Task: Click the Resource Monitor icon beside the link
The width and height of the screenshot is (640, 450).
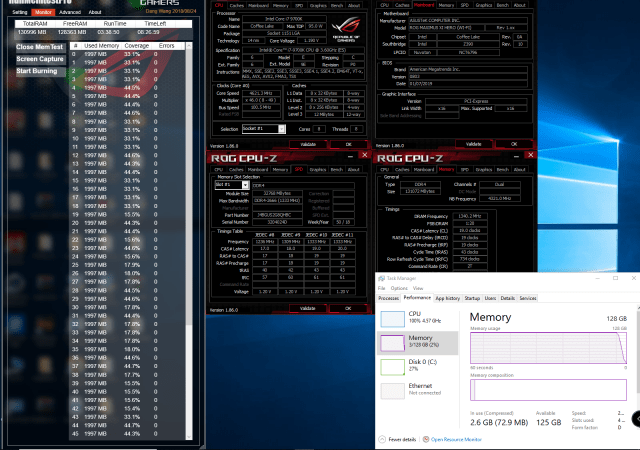Action: pyautogui.click(x=426, y=439)
